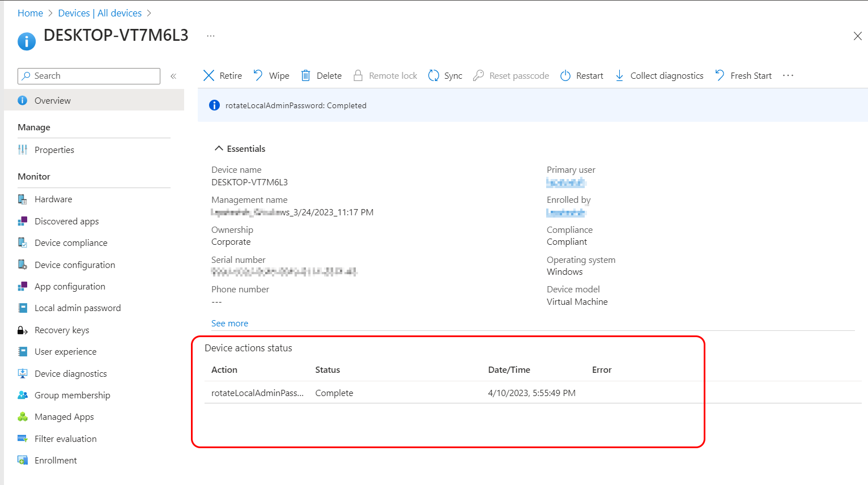
Task: Go to Home breadcrumb link
Action: 30,13
